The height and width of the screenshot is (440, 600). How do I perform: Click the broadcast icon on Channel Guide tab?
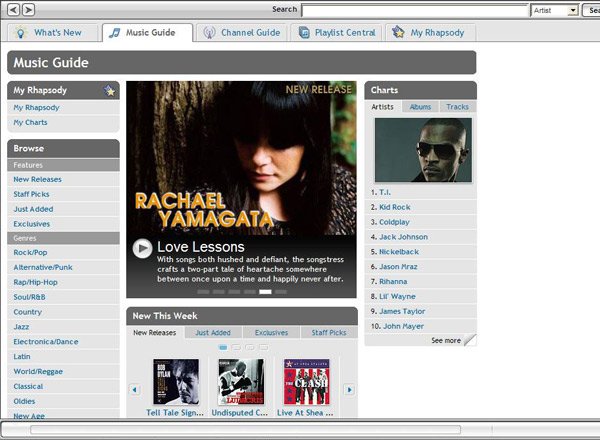pos(209,33)
